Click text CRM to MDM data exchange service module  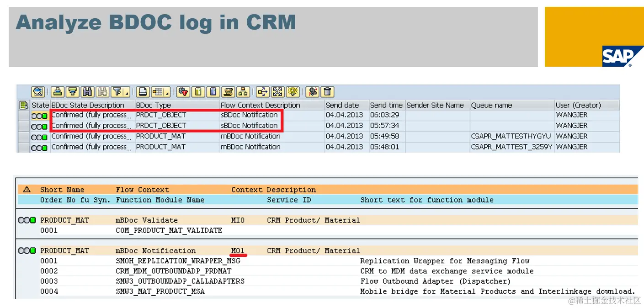click(447, 271)
